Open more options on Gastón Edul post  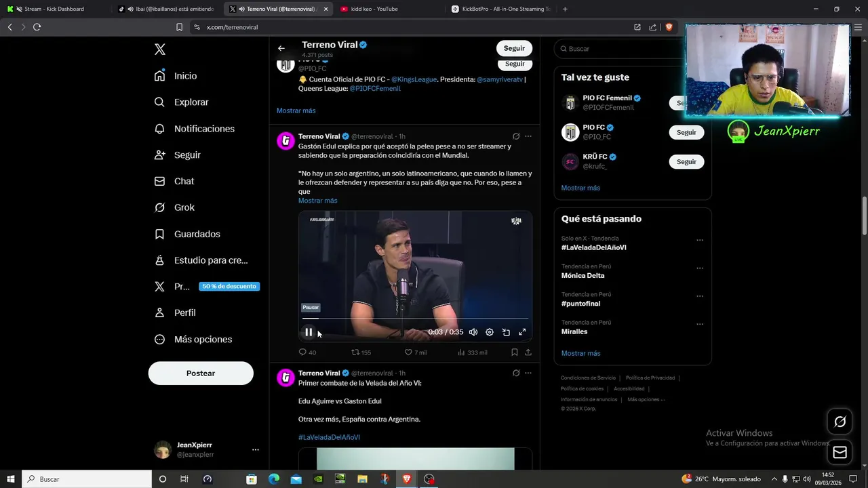point(528,136)
